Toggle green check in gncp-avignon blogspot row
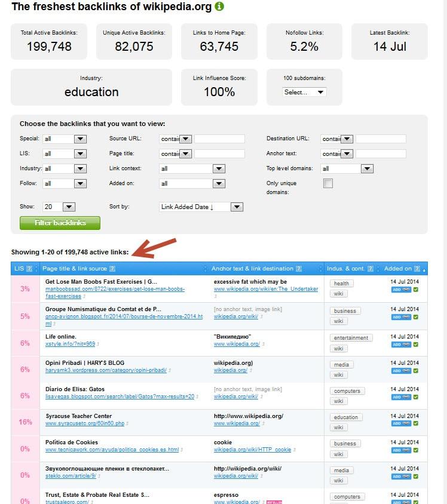This screenshot has height=504, width=447. coord(416,317)
